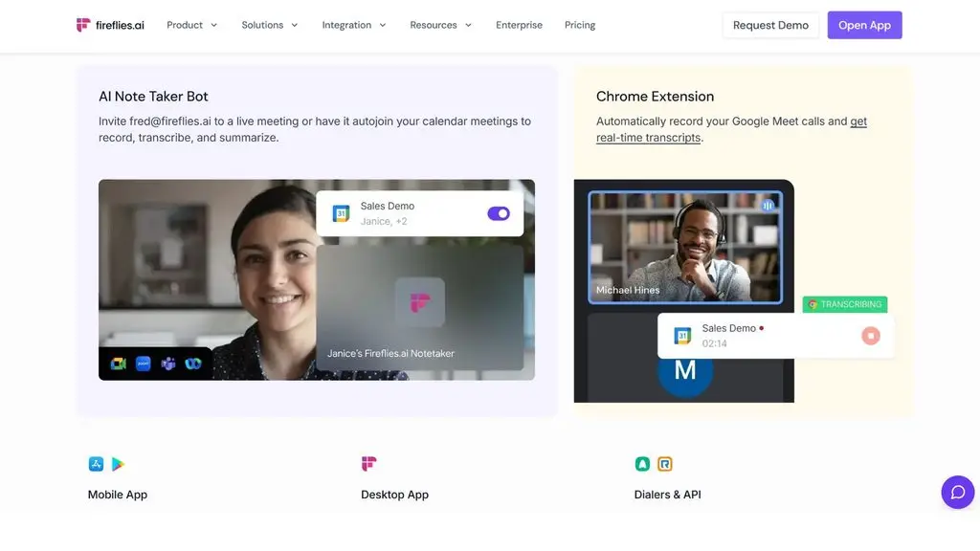Stop the Sales Demo recording
This screenshot has height=551, width=980.
[x=871, y=336]
